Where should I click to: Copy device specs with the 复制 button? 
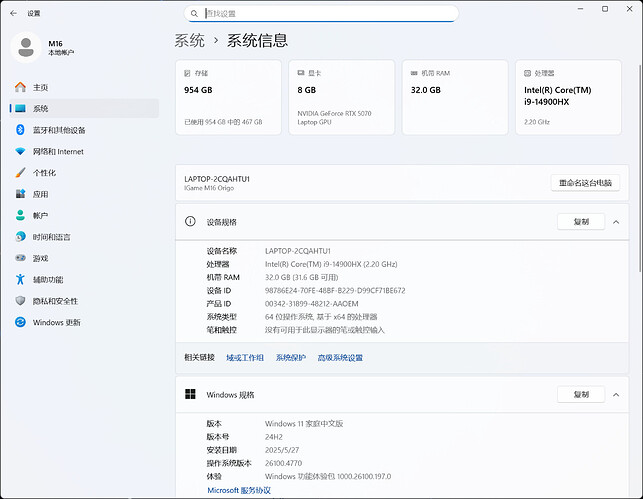point(581,221)
